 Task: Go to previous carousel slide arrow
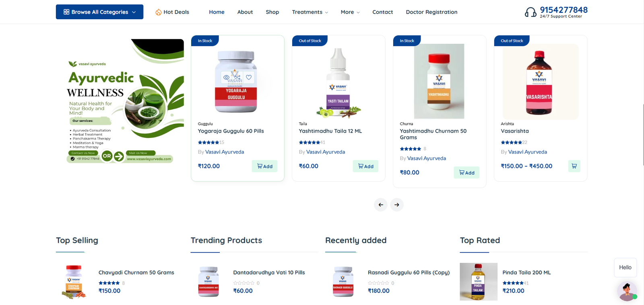pos(381,205)
